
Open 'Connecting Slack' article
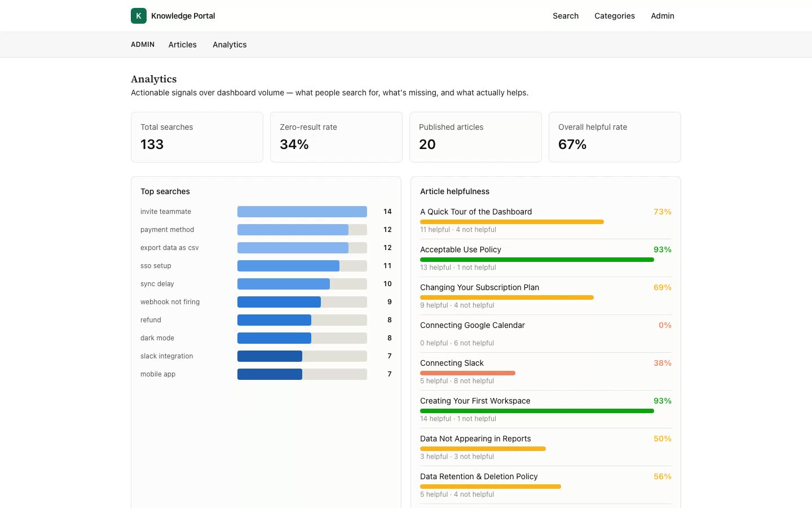point(452,363)
